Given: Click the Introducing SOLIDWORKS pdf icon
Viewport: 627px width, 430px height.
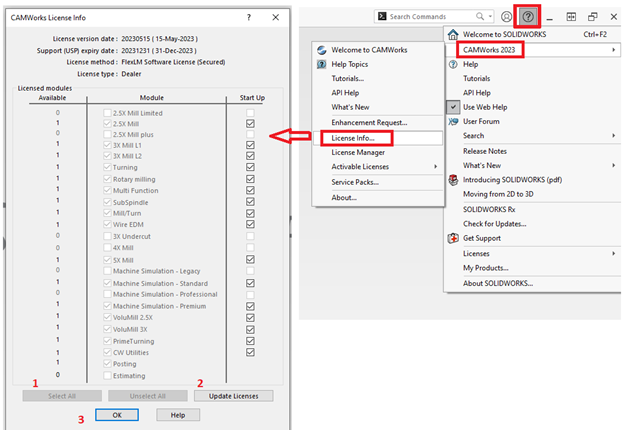Looking at the screenshot, I should pyautogui.click(x=453, y=180).
